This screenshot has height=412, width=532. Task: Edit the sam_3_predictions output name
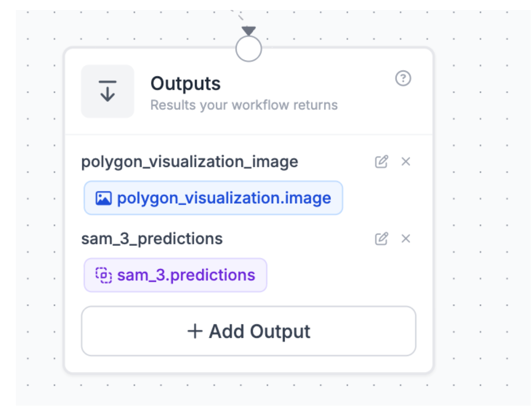pyautogui.click(x=381, y=239)
